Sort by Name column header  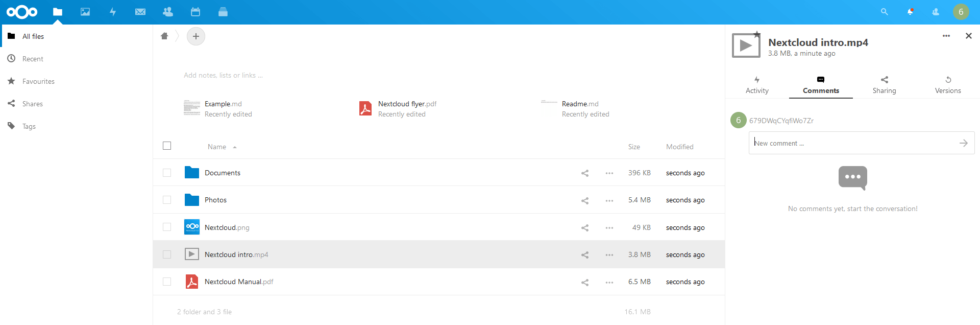[217, 147]
